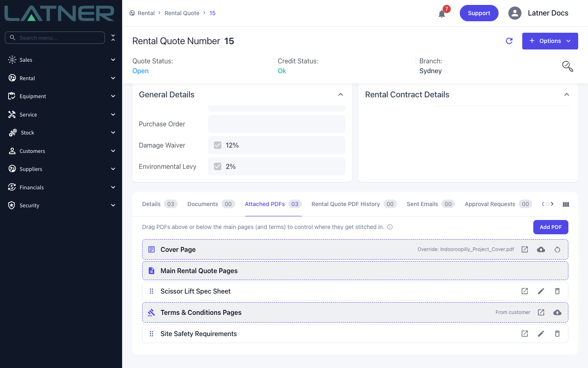The width and height of the screenshot is (588, 368).
Task: Expand the Rental sidebar menu
Action: [61, 78]
